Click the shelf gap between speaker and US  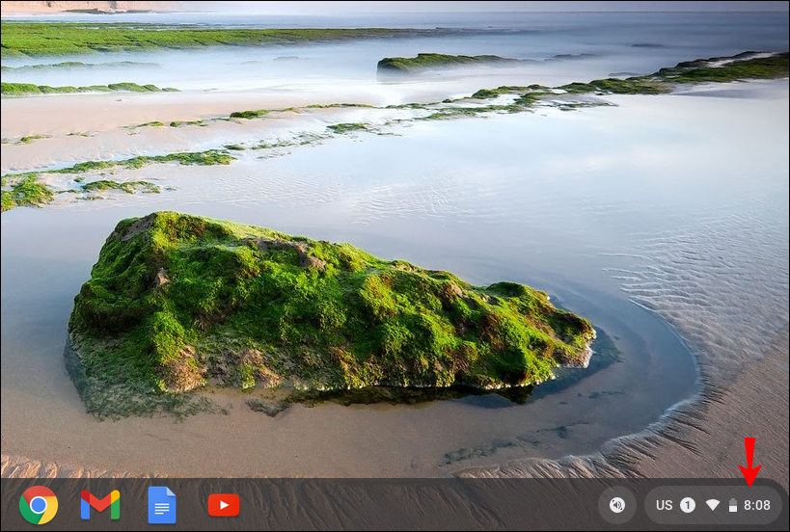(640, 505)
